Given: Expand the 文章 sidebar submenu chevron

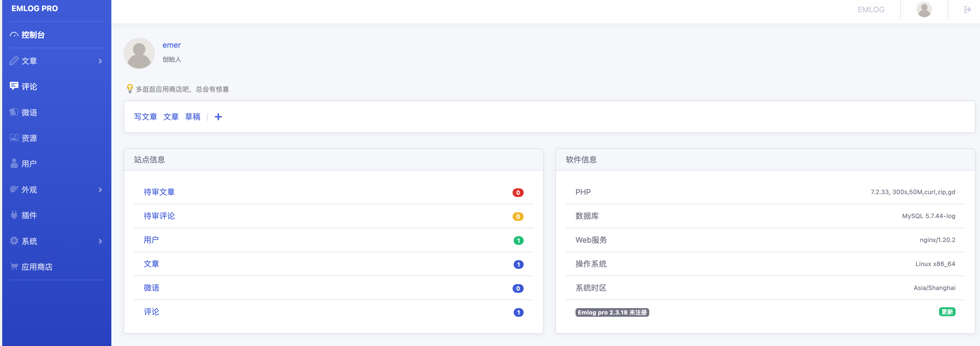Looking at the screenshot, I should pyautogui.click(x=101, y=61).
